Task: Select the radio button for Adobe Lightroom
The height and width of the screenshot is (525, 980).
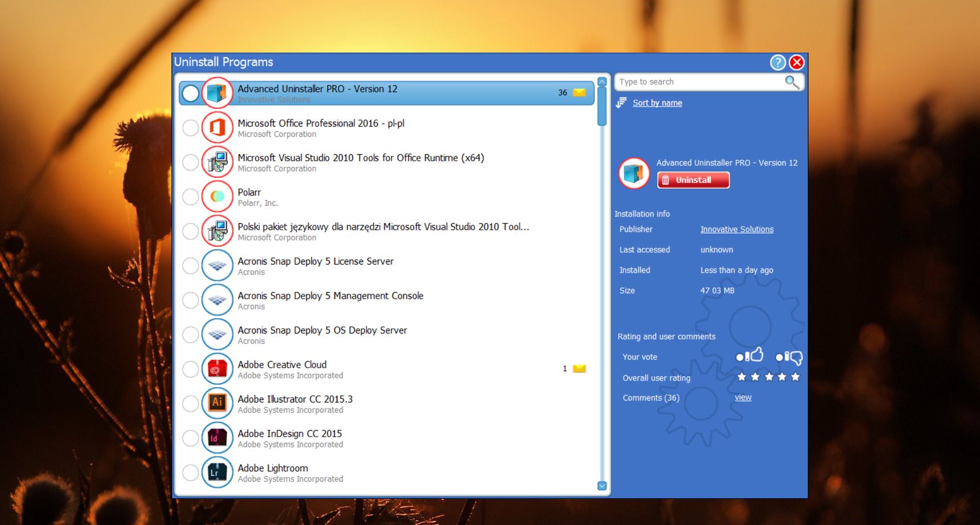Action: (x=190, y=473)
